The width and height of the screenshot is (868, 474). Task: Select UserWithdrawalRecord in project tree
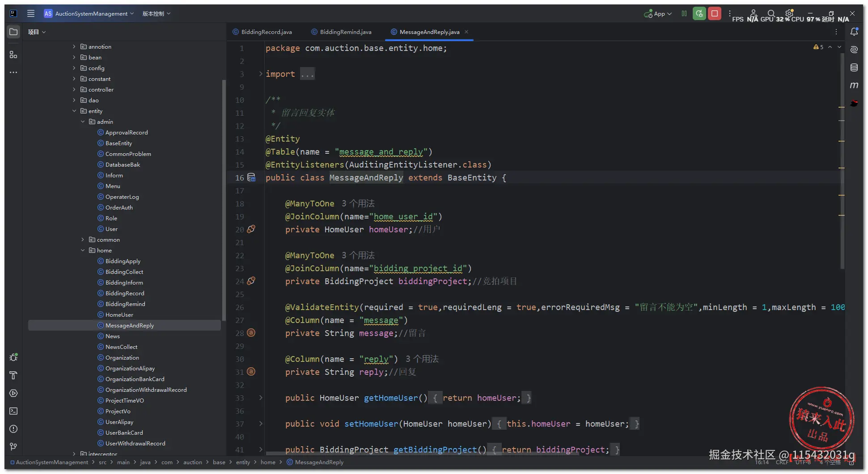click(135, 443)
